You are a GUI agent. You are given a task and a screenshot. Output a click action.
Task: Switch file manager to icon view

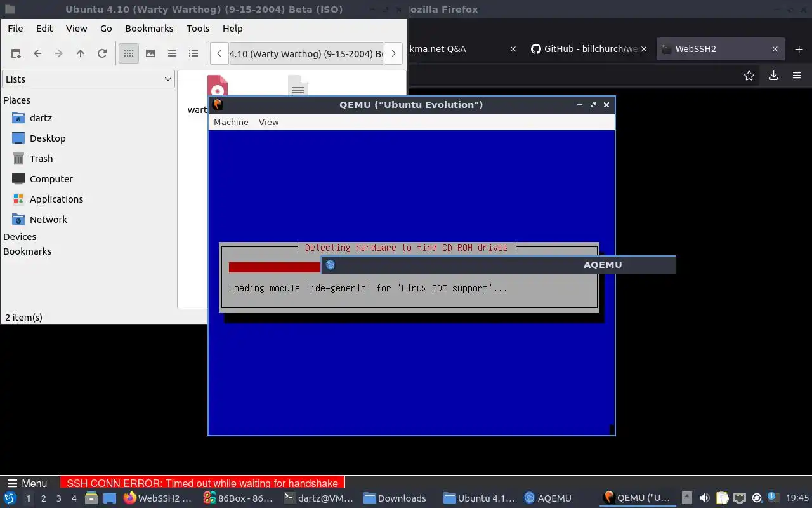click(129, 54)
